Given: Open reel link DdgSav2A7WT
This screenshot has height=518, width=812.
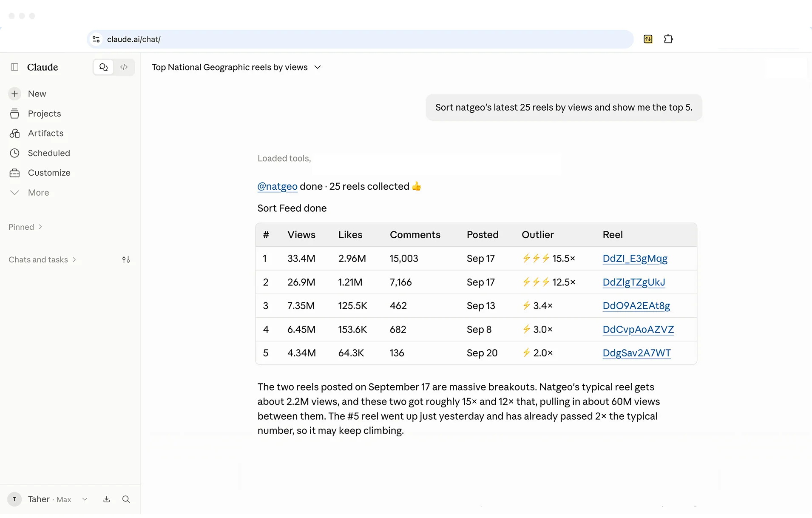Looking at the screenshot, I should pos(637,353).
